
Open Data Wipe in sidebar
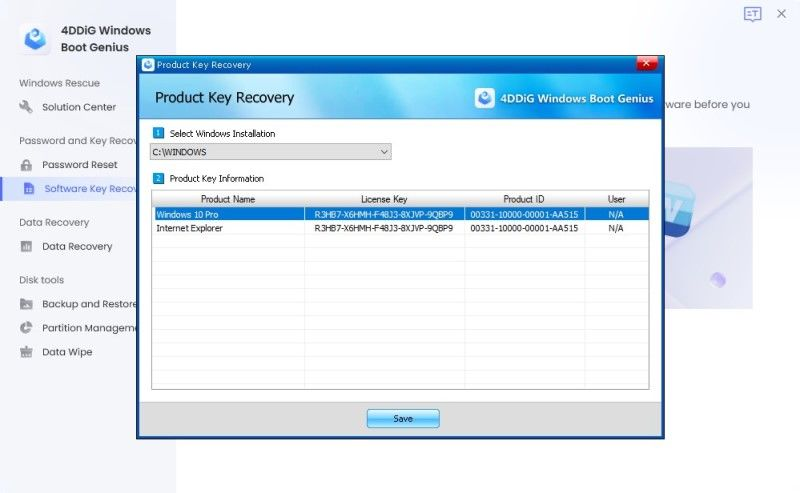67,352
